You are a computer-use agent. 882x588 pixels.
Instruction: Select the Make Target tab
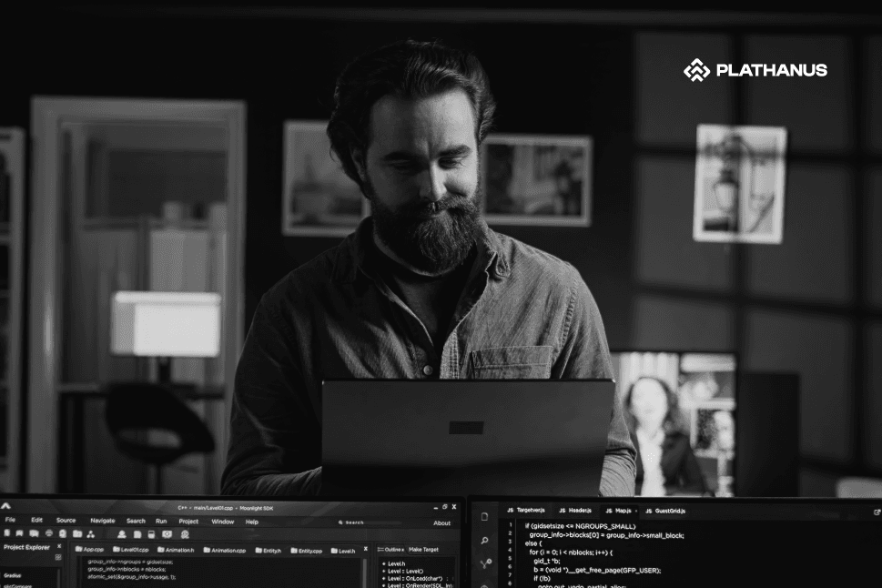(423, 549)
